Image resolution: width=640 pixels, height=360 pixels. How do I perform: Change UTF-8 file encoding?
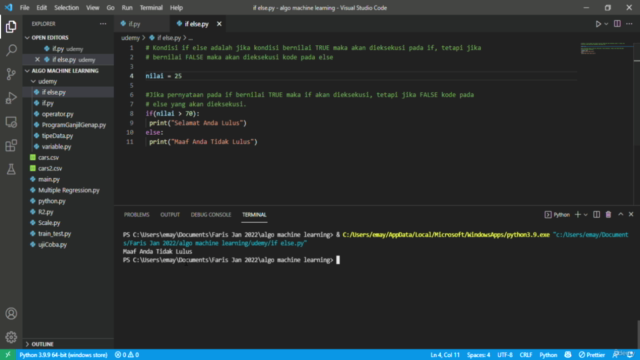[505, 355]
